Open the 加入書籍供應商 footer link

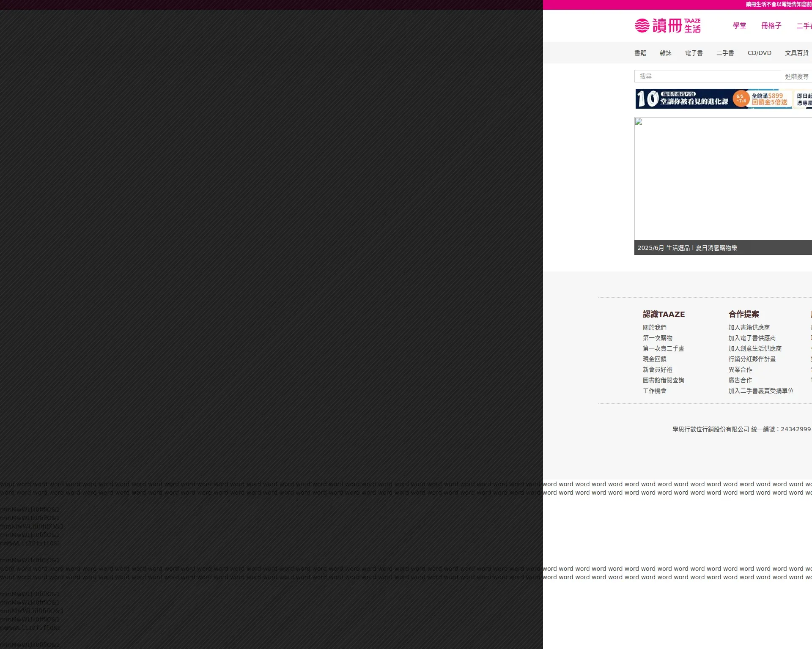click(749, 327)
